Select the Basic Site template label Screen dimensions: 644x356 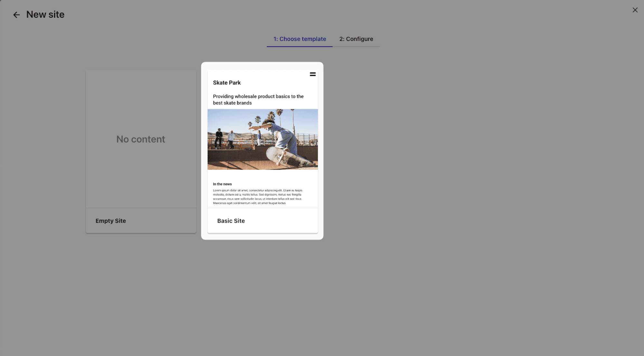(231, 221)
